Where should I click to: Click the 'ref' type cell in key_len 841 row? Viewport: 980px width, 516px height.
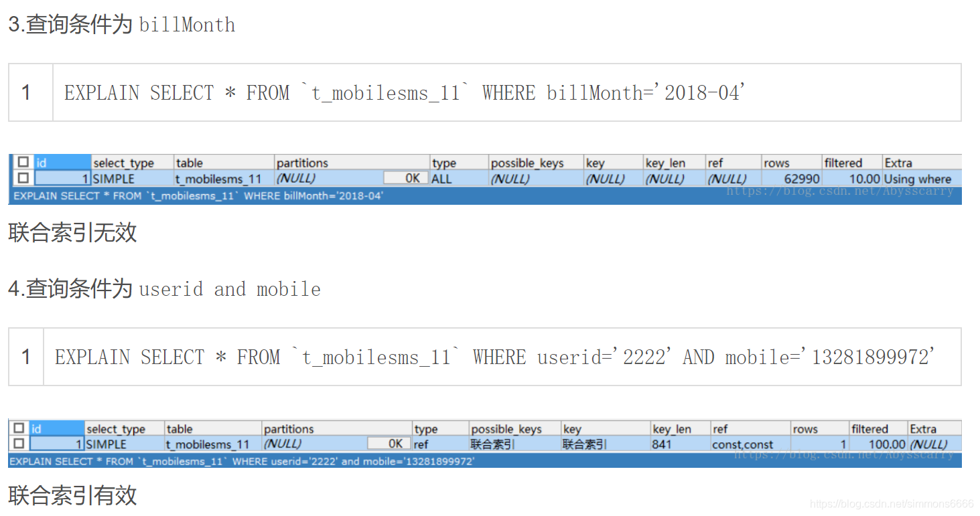pyautogui.click(x=440, y=444)
